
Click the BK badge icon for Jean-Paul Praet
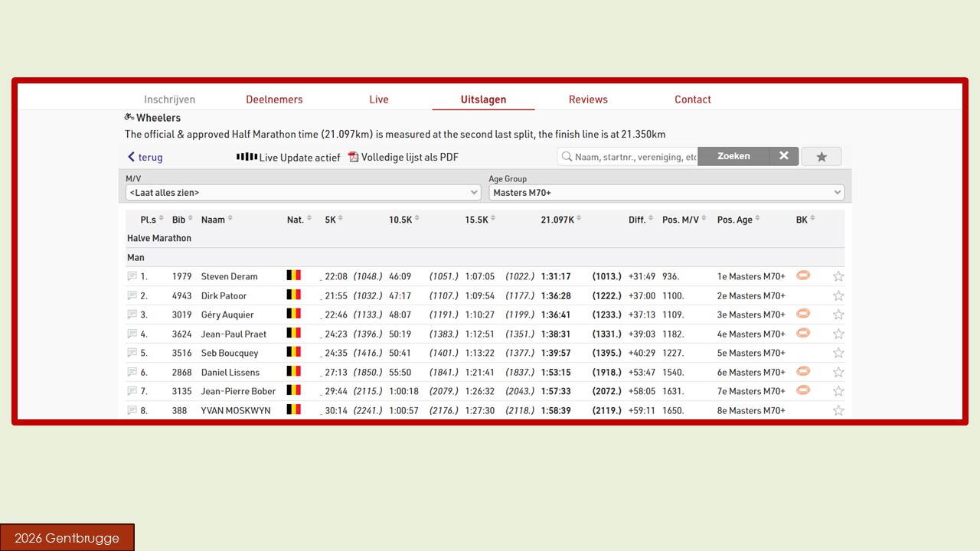803,333
